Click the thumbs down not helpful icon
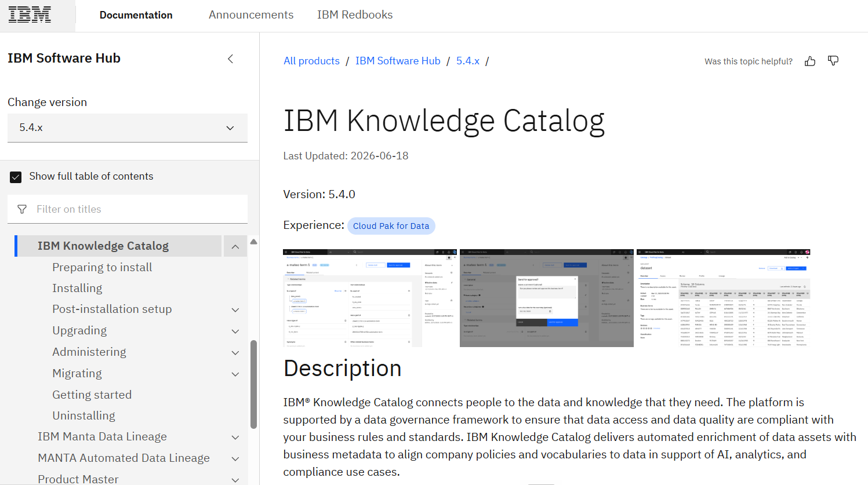 (833, 61)
